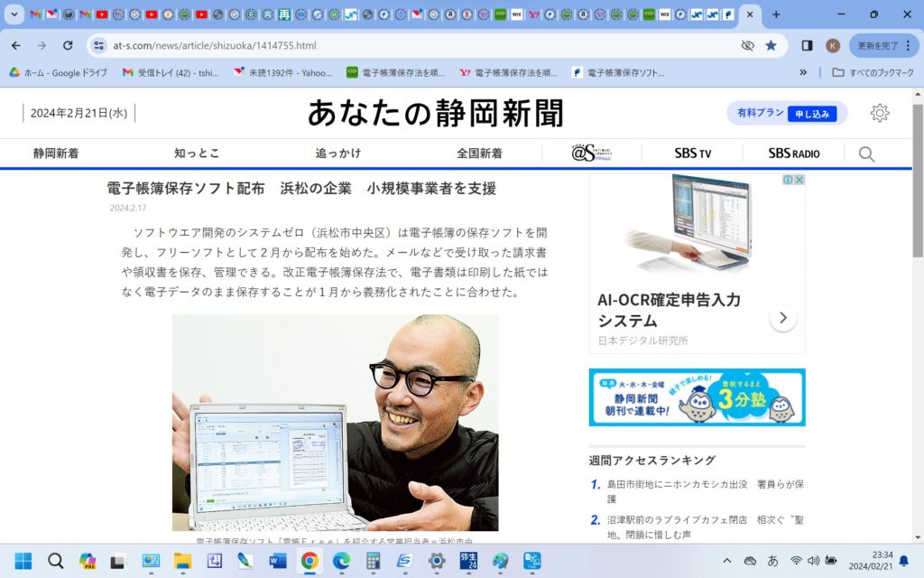Click the next arrow on AI-OCR ad
Image resolution: width=924 pixels, height=578 pixels.
tap(782, 318)
